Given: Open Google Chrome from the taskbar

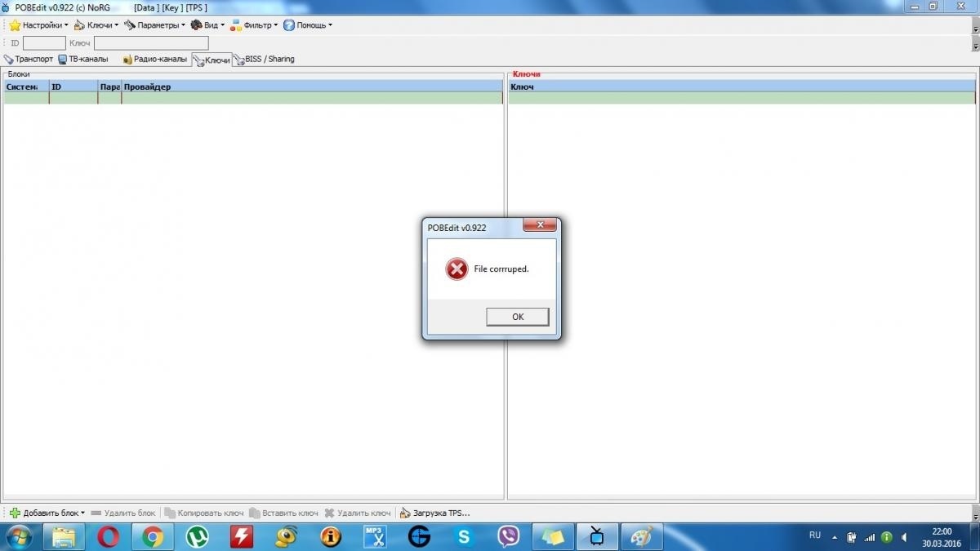Looking at the screenshot, I should point(152,536).
